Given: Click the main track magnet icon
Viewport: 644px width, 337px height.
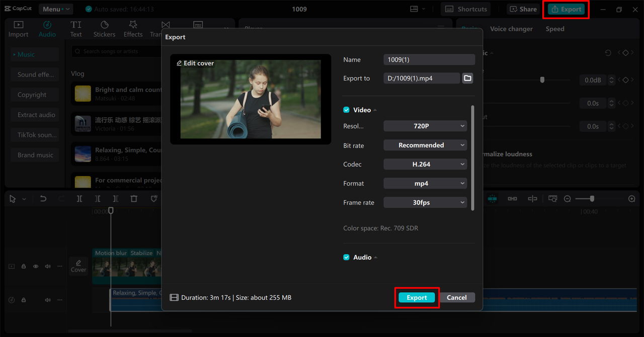Looking at the screenshot, I should point(492,199).
